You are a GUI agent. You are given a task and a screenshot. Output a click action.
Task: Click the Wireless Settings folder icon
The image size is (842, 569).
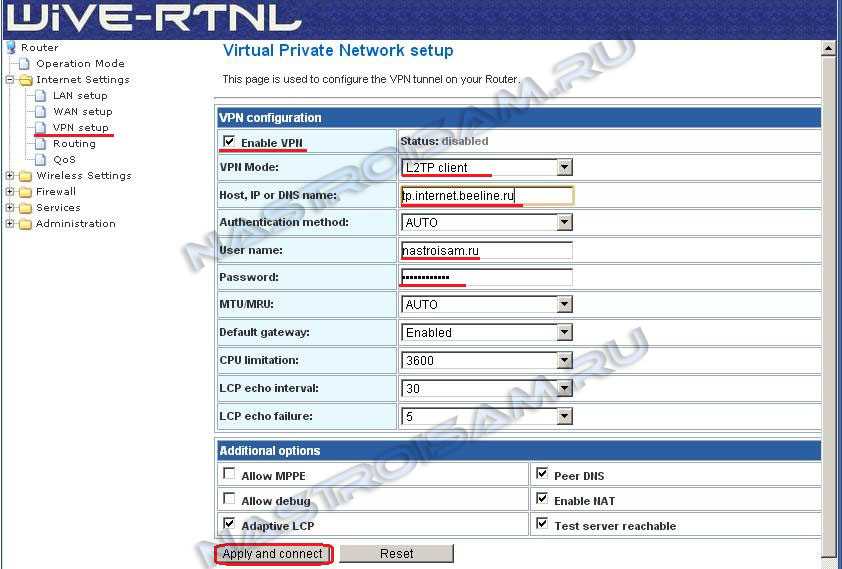[x=25, y=176]
